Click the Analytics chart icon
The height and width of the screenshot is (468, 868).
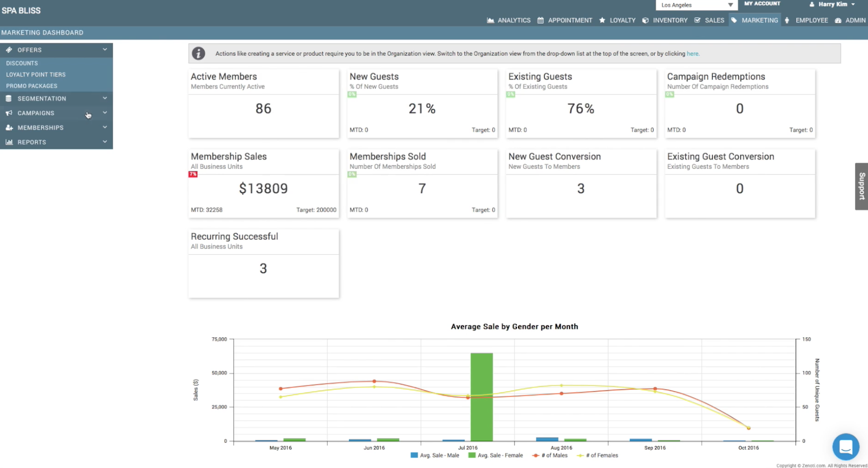490,20
